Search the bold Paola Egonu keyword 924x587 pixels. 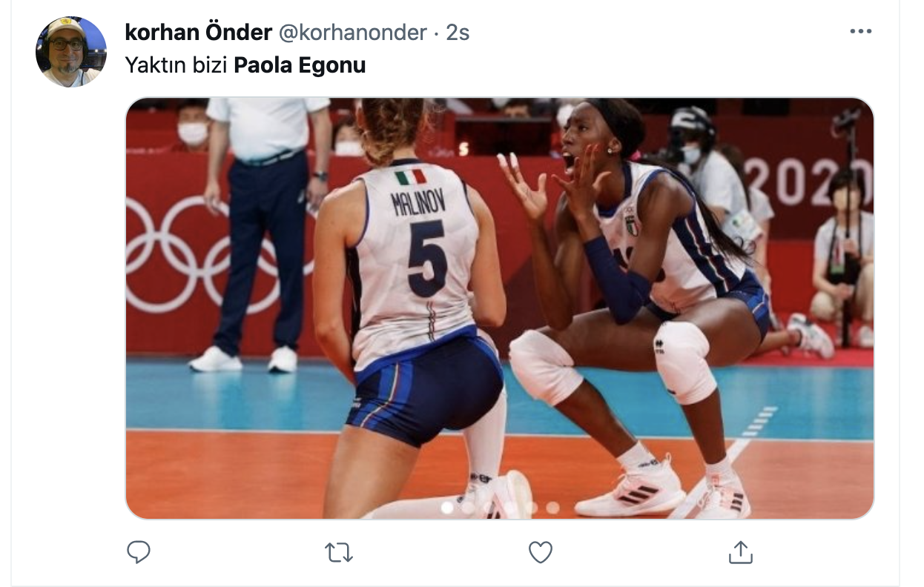pos(300,65)
